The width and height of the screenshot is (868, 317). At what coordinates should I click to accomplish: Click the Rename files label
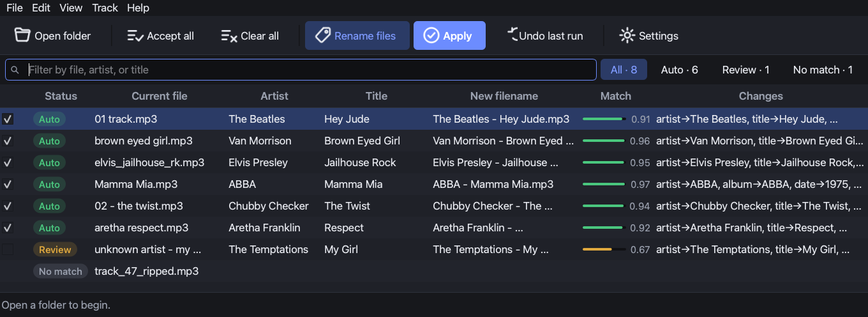pos(365,36)
